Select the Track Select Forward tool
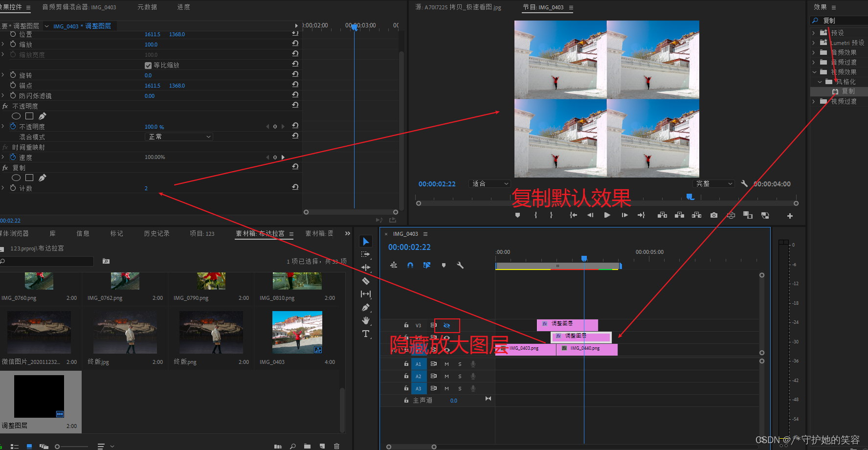Viewport: 868px width, 450px height. (366, 254)
